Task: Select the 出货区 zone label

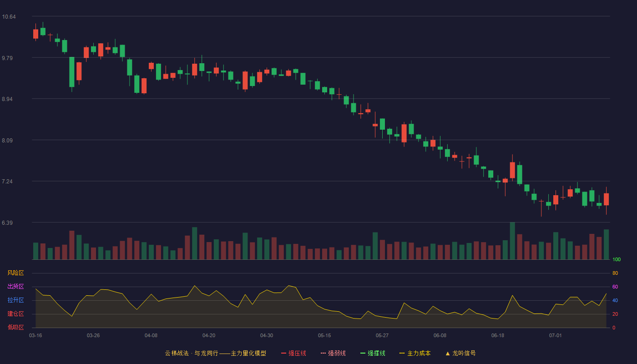Action: 15,287
